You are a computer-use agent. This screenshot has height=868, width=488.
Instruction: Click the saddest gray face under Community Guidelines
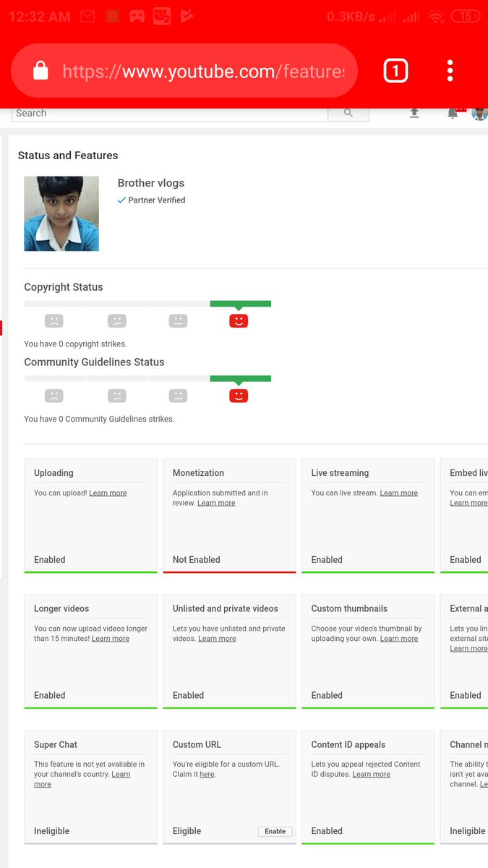pos(53,396)
